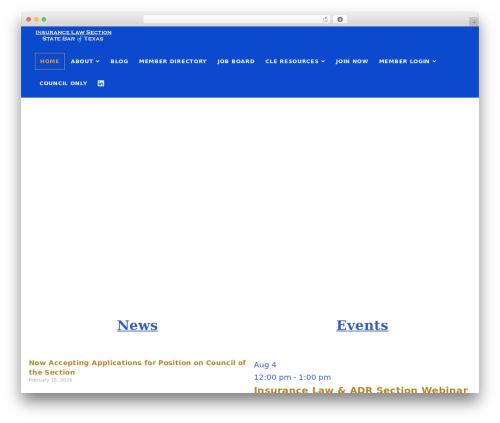Open the News heading link
The image size is (500, 423).
(137, 325)
